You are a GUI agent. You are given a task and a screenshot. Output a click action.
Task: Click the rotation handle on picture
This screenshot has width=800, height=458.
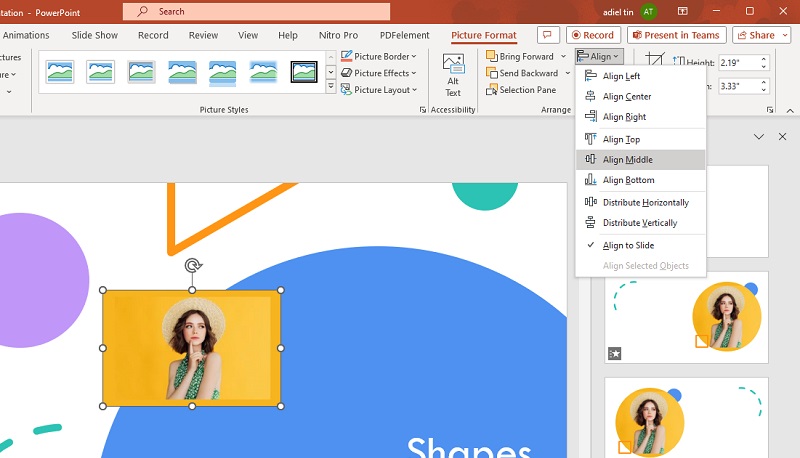point(193,265)
